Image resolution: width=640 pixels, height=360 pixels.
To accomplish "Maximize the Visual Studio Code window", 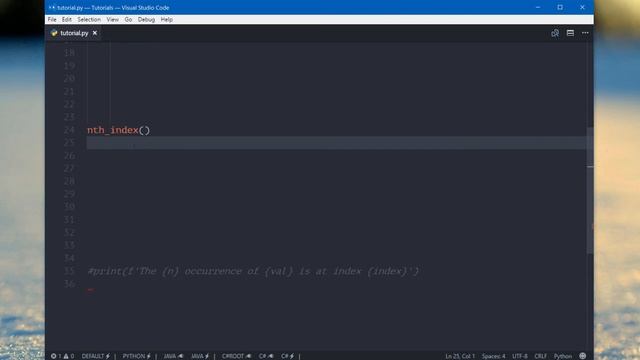I will [560, 7].
